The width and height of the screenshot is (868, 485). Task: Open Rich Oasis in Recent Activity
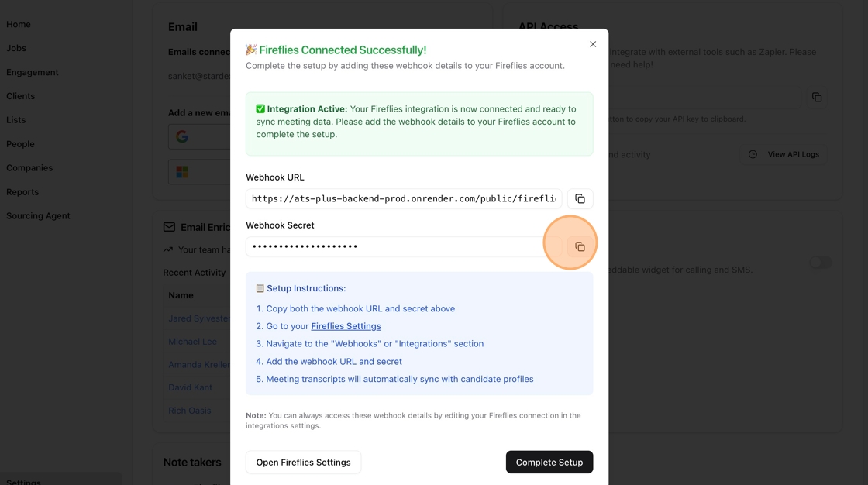click(x=190, y=411)
